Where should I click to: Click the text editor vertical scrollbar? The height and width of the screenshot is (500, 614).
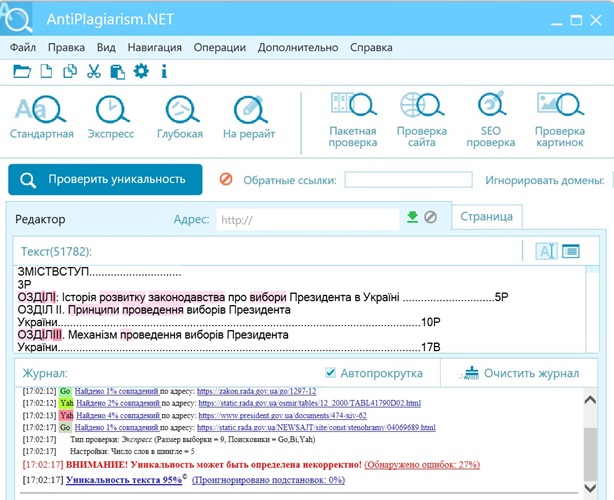click(x=593, y=309)
